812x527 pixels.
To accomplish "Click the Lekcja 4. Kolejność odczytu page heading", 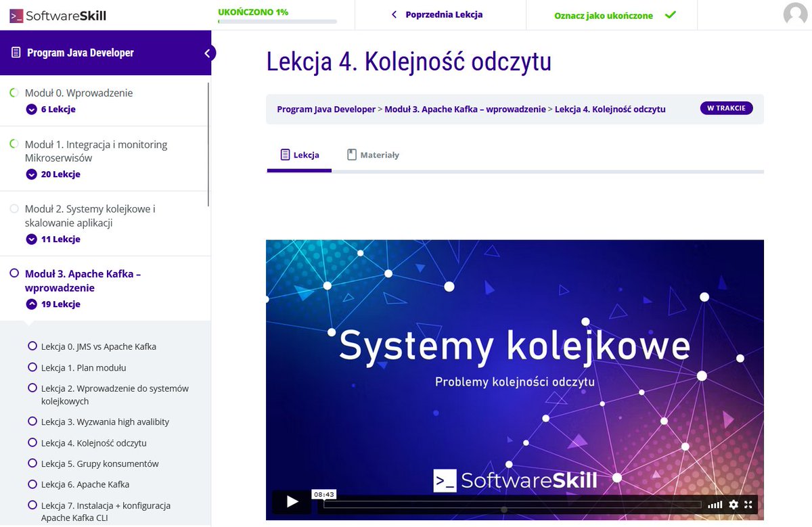I will [409, 62].
